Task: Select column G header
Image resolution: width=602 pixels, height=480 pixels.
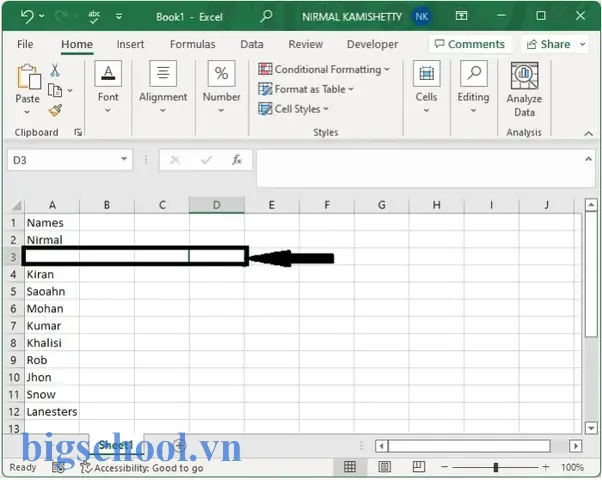Action: pos(382,205)
